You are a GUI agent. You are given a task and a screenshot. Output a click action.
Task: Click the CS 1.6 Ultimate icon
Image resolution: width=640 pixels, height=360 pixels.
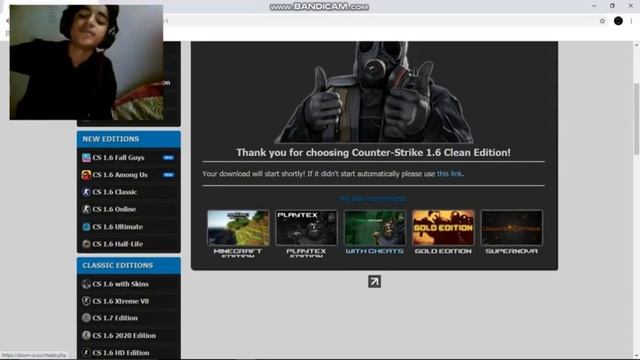pos(86,227)
